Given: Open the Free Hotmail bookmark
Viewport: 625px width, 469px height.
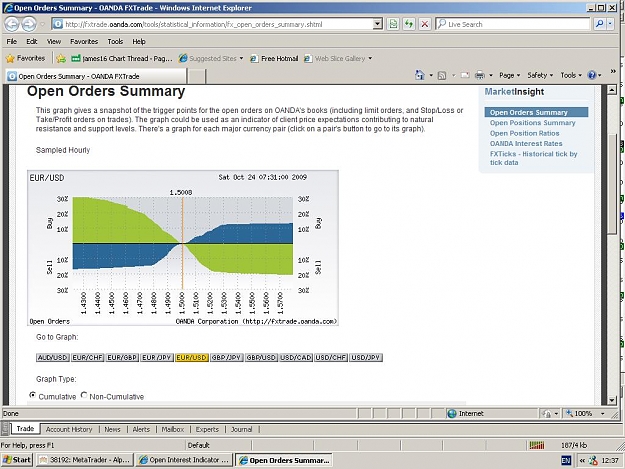Looking at the screenshot, I should tap(274, 59).
